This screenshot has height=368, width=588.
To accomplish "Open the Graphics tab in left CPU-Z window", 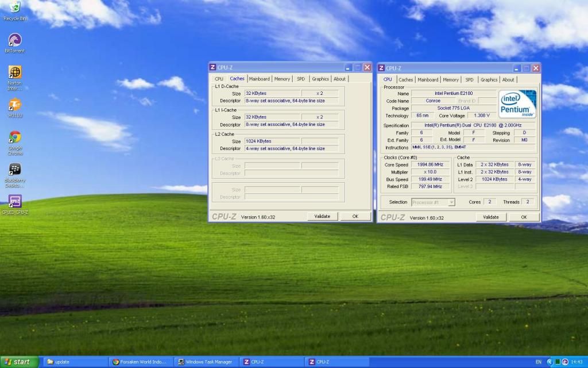I will tap(320, 79).
